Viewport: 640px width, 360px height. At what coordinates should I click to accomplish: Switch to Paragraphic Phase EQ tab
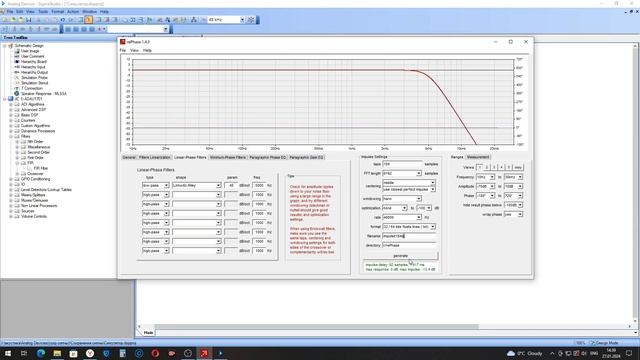tap(267, 157)
